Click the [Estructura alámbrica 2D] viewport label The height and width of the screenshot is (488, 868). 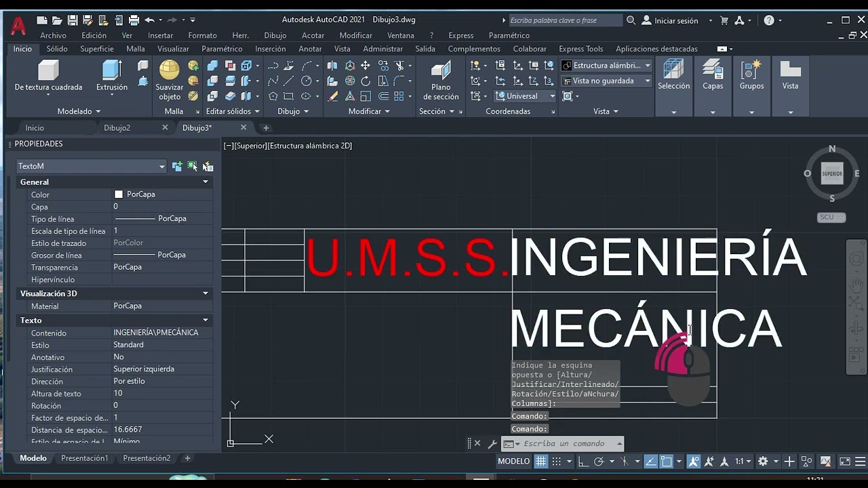(310, 146)
